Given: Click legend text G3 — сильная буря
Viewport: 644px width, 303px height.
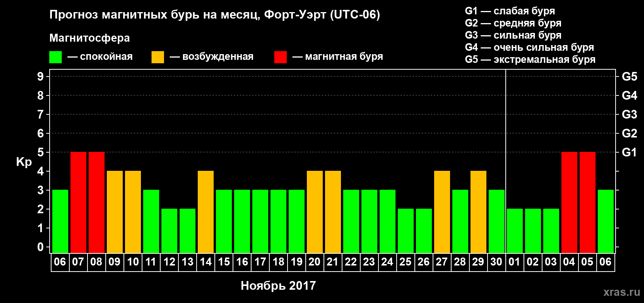Looking at the screenshot, I should [x=513, y=35].
